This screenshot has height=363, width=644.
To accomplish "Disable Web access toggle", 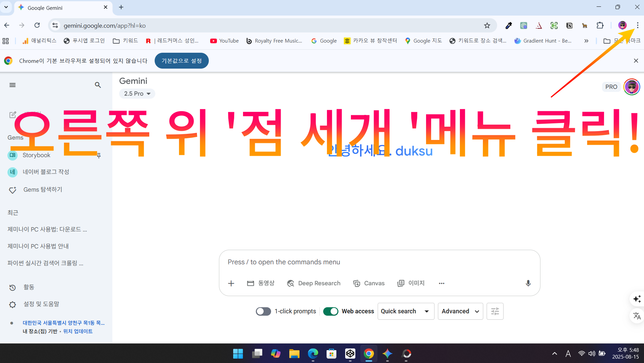I will [x=331, y=311].
